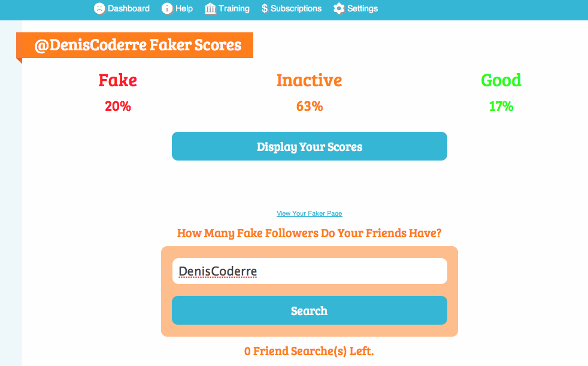Click the @DenisCoderre Faker Scores banner

click(x=138, y=46)
